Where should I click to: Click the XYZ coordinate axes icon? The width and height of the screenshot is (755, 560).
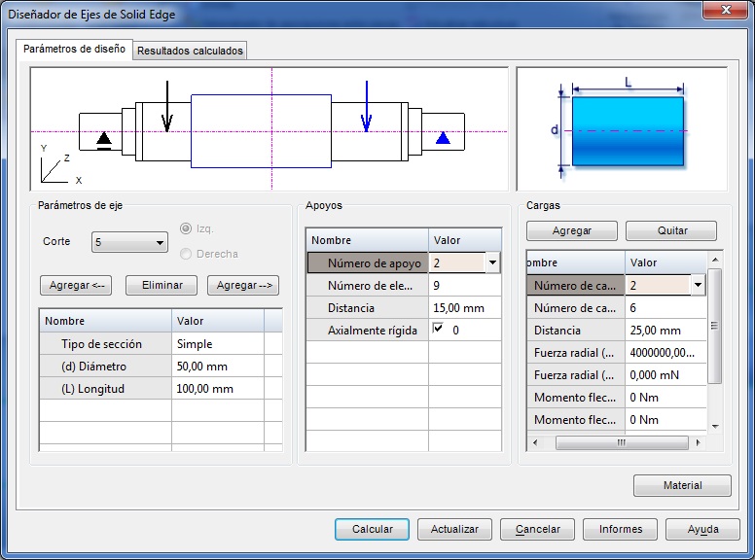click(x=60, y=165)
